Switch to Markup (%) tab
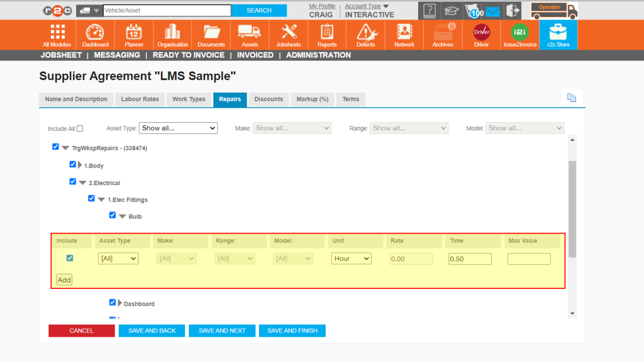644x362 pixels. pyautogui.click(x=313, y=99)
